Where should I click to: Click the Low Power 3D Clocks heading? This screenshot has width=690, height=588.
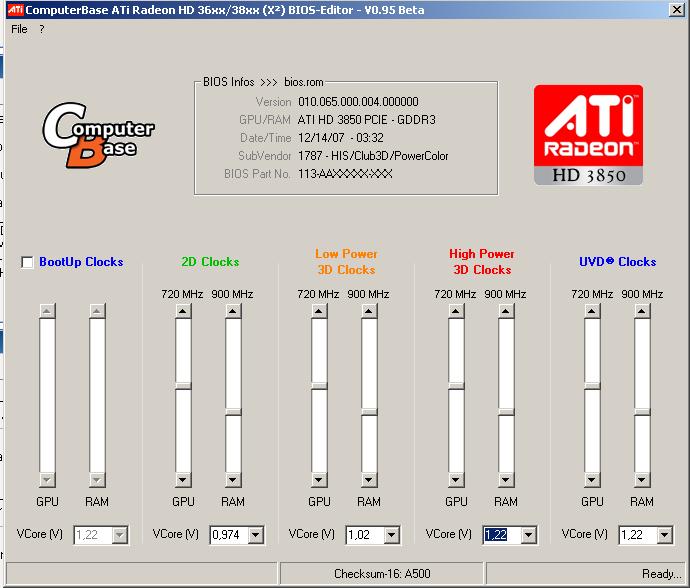(346, 262)
